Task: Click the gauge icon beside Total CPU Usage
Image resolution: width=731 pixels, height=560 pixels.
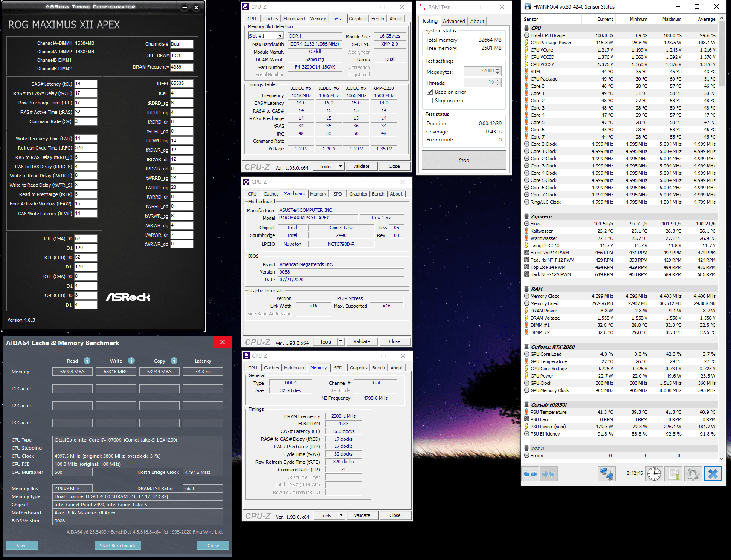Action: 527,35
